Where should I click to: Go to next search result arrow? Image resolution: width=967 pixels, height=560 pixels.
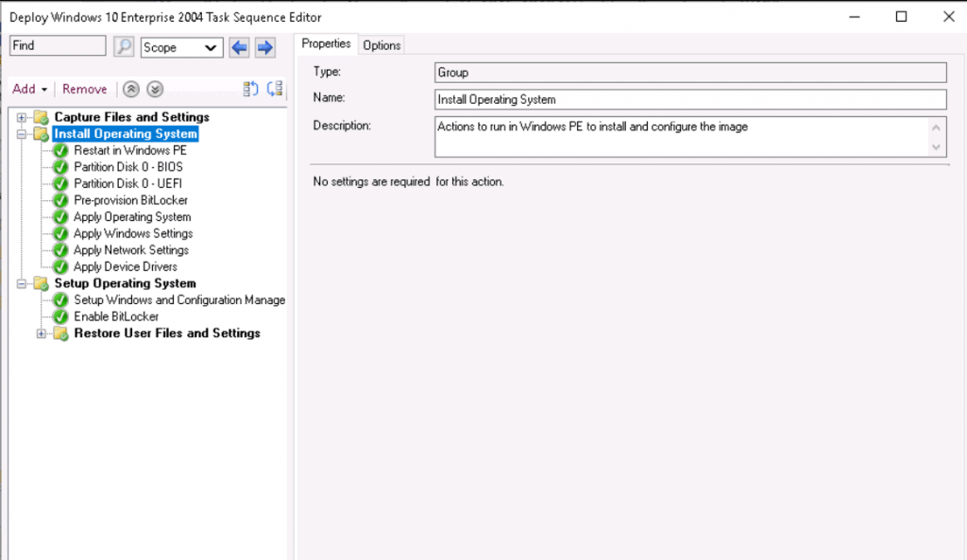coord(265,47)
